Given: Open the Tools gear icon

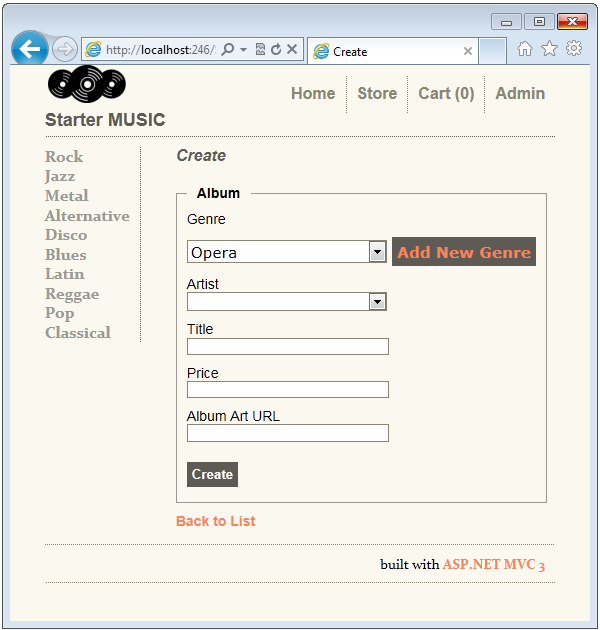Looking at the screenshot, I should tap(574, 48).
